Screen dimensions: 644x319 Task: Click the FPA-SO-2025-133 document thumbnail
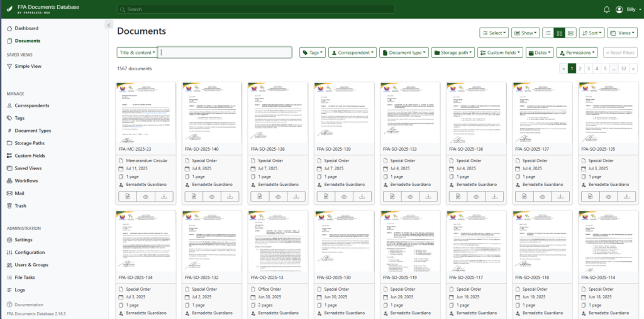tap(409, 113)
